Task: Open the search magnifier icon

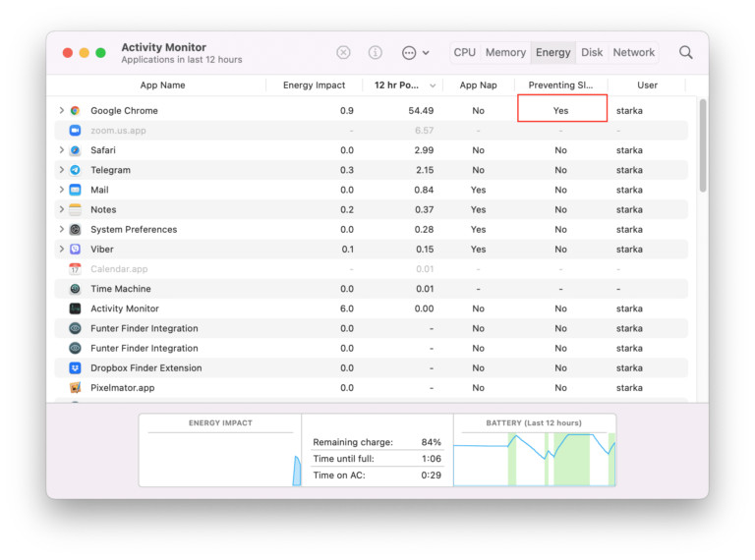Action: pyautogui.click(x=685, y=53)
